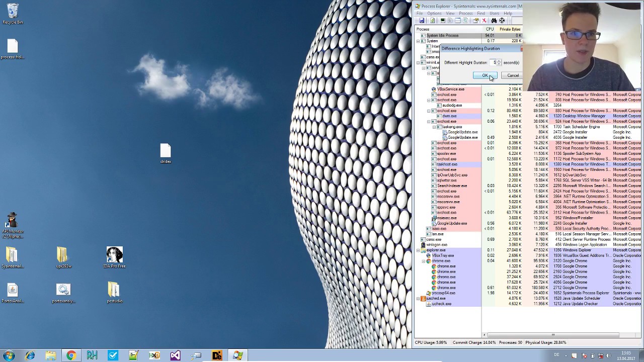The image size is (644, 362).
Task: Open the File menu in Process Explorer
Action: (x=420, y=14)
